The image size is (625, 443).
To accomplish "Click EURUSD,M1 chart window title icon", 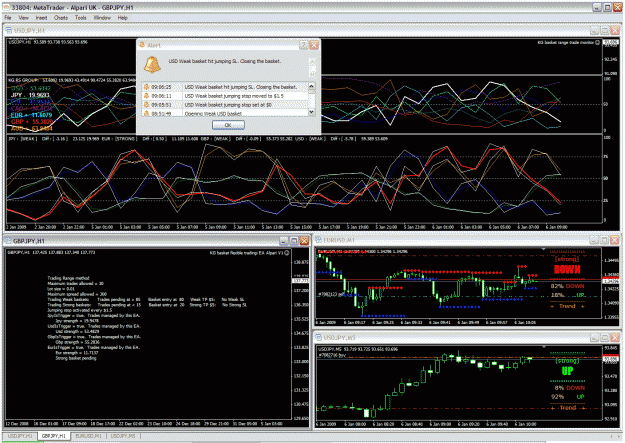I will tap(319, 240).
